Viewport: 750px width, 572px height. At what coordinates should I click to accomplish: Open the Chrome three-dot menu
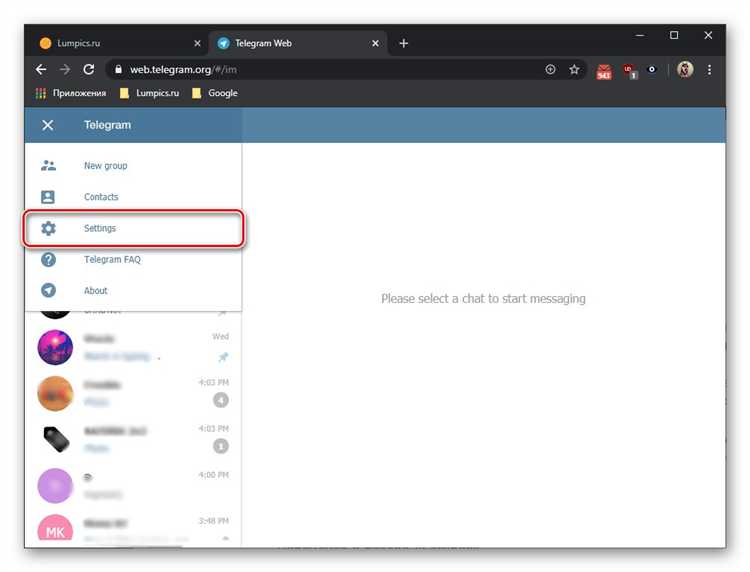point(709,70)
